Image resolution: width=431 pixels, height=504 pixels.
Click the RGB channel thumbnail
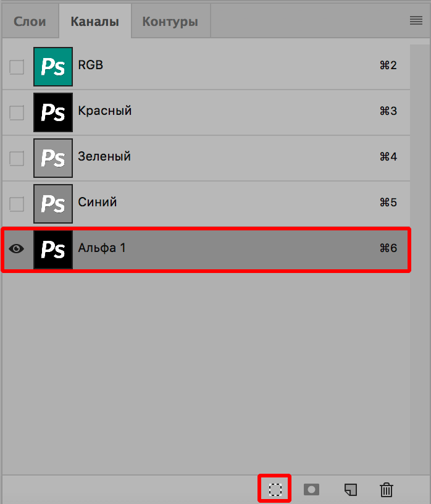[x=53, y=65]
